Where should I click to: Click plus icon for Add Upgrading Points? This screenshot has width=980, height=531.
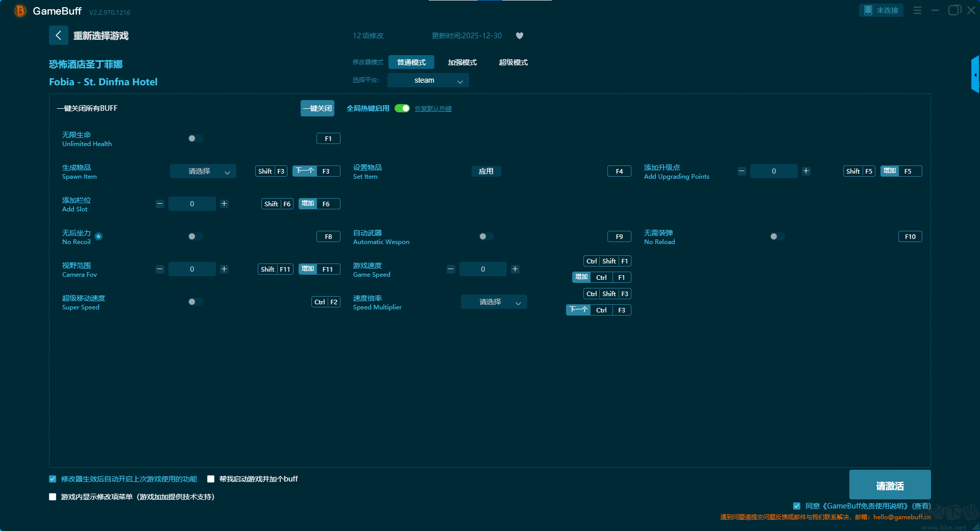coord(806,171)
